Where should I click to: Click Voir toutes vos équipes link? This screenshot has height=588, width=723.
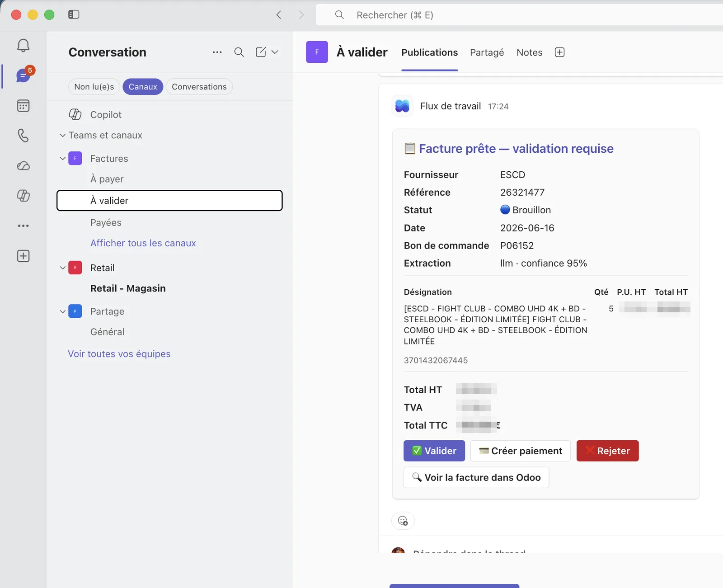[x=119, y=354]
